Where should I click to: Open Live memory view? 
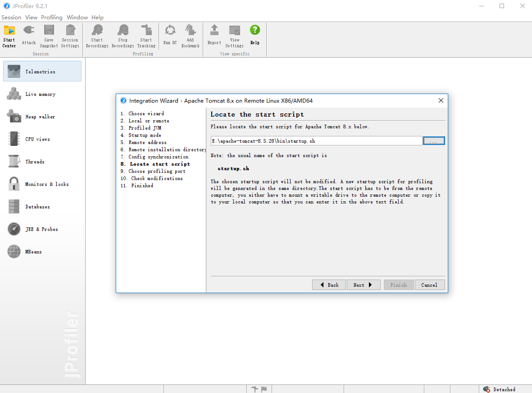42,94
